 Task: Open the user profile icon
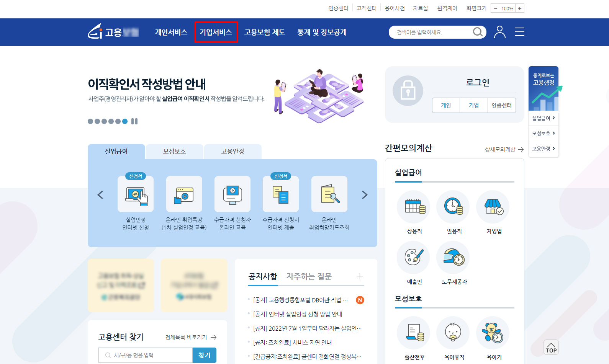coord(499,32)
